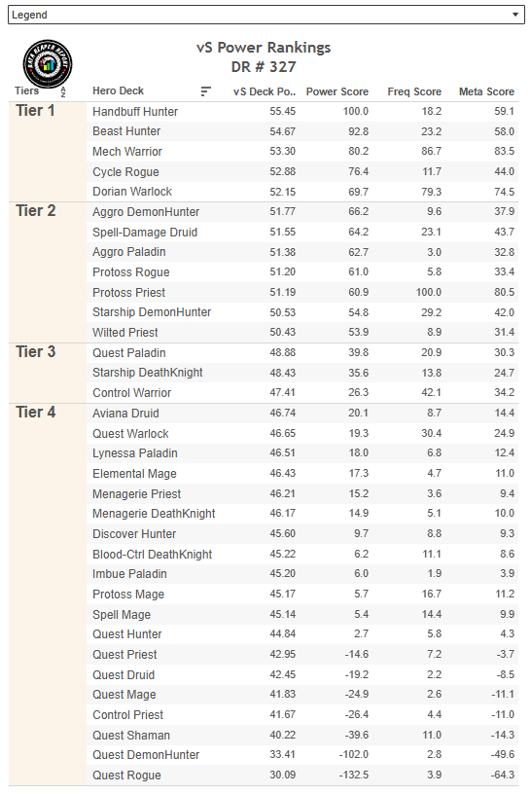This screenshot has height=794, width=532.
Task: Click the Tiers header label
Action: pyautogui.click(x=27, y=91)
